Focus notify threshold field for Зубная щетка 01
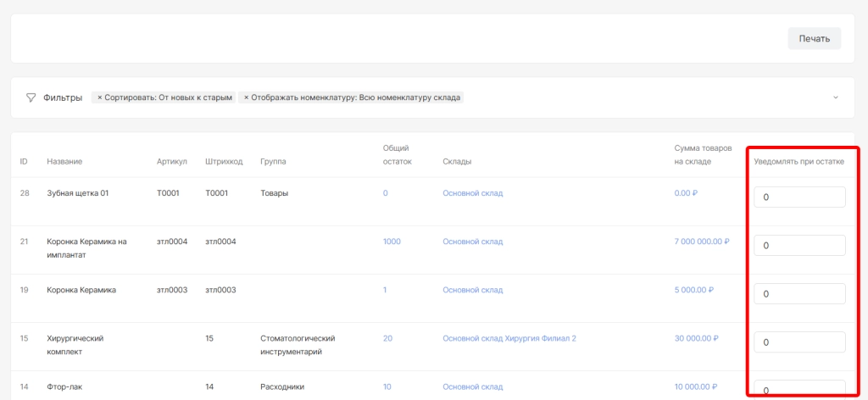The height and width of the screenshot is (400, 868). click(x=799, y=197)
